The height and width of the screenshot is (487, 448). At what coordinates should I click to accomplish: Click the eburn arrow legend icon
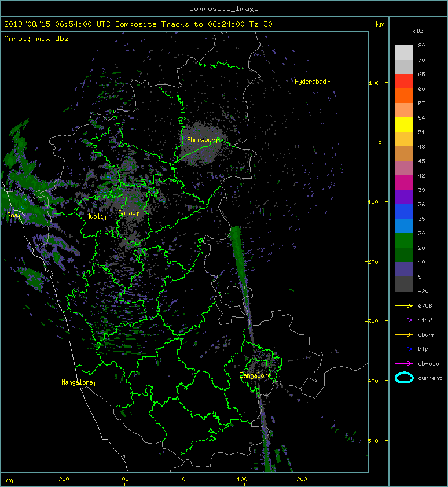(404, 334)
